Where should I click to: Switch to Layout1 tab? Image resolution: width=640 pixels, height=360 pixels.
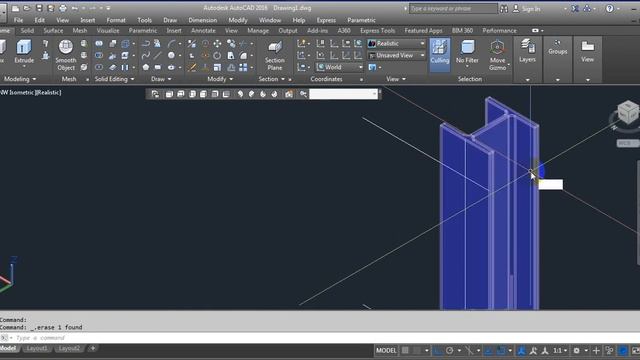pyautogui.click(x=37, y=349)
